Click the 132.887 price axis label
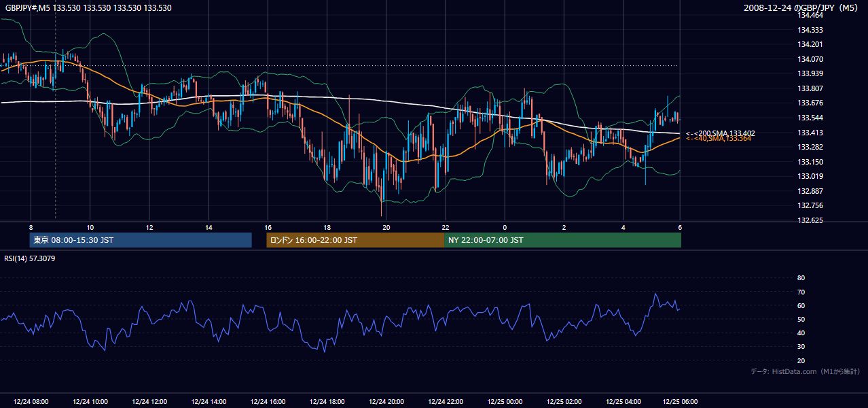The image size is (868, 408). coord(810,191)
